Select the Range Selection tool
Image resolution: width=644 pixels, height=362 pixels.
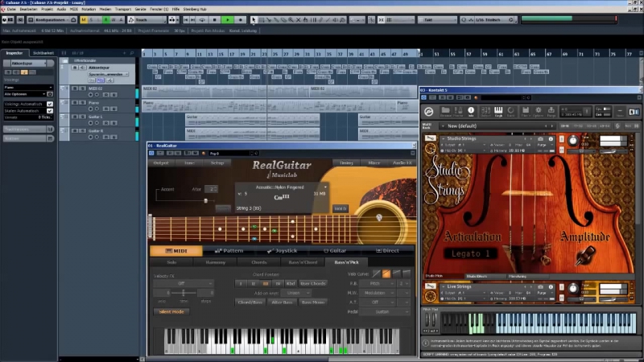tap(261, 19)
